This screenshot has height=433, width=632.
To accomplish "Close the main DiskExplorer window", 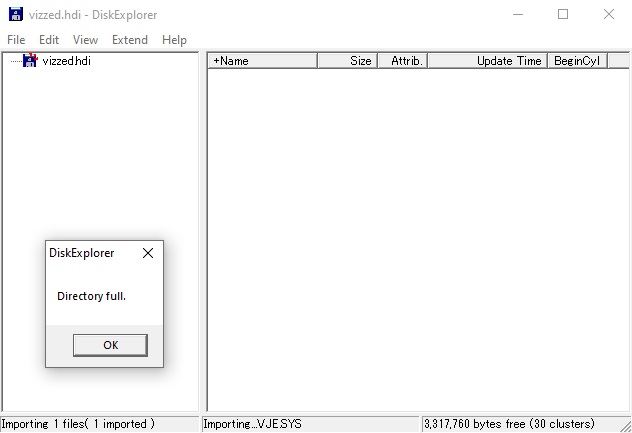I will (609, 15).
